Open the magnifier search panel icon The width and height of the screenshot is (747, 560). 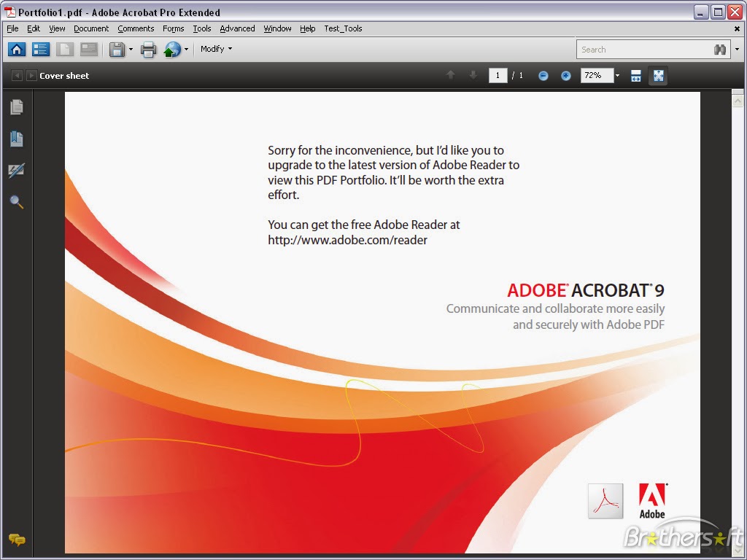[x=17, y=202]
